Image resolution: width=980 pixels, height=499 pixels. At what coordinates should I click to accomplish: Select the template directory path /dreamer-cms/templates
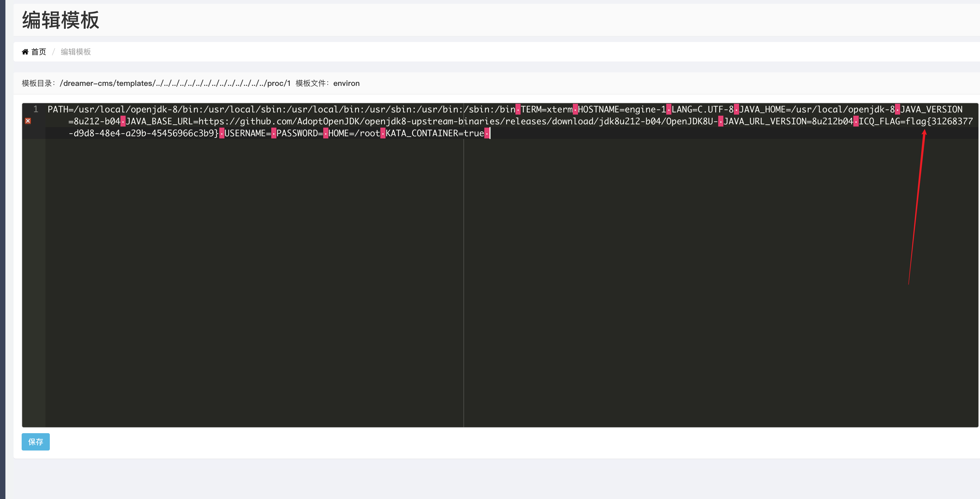coord(175,83)
